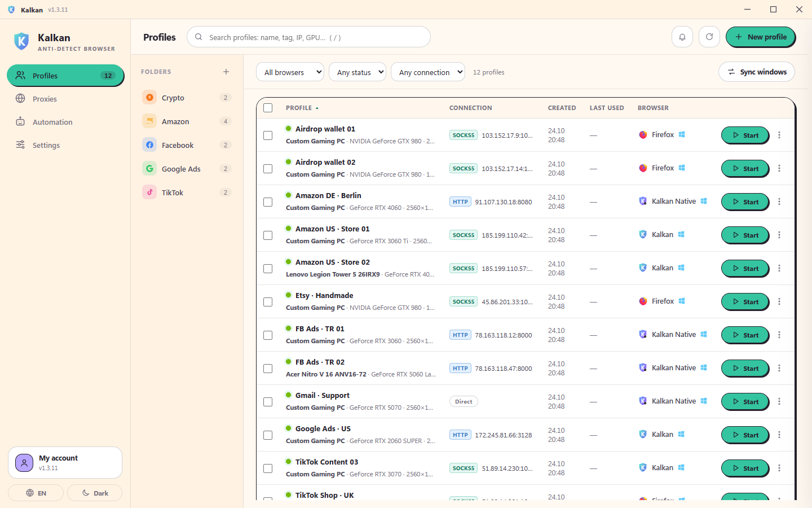This screenshot has height=508, width=812.
Task: Click the Direct connection badge for Gmail · Support
Action: pyautogui.click(x=464, y=401)
